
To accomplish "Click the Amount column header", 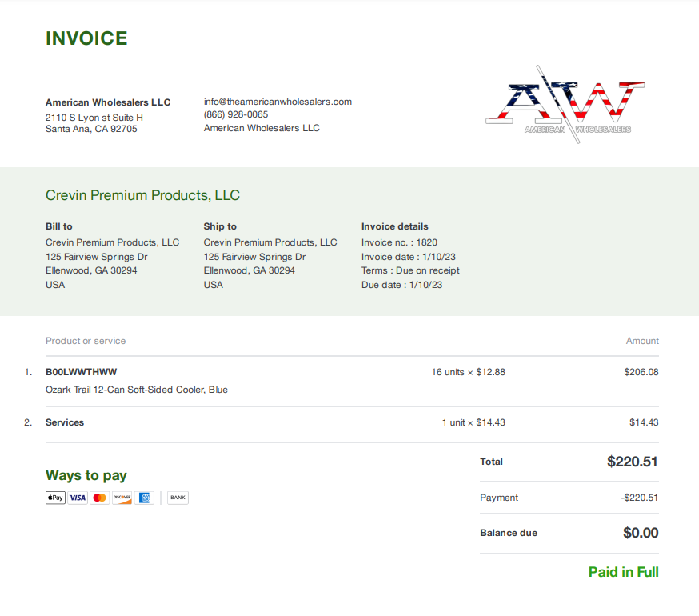I will point(642,341).
